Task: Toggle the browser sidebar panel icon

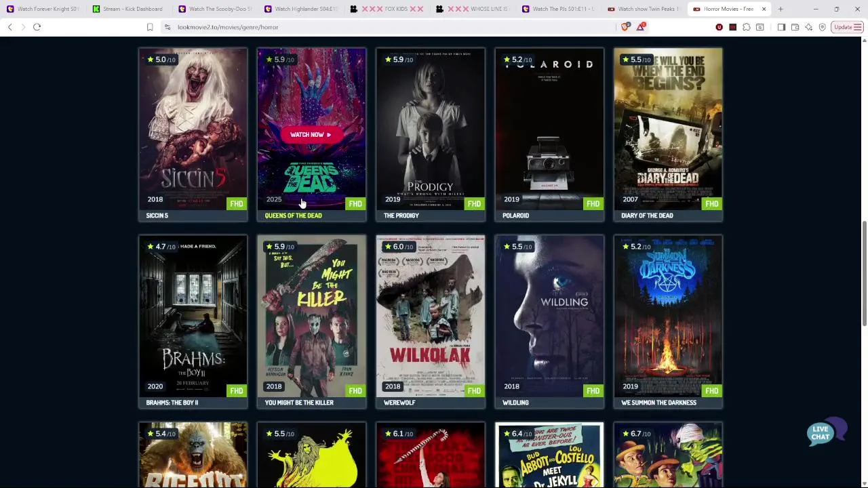Action: (781, 27)
